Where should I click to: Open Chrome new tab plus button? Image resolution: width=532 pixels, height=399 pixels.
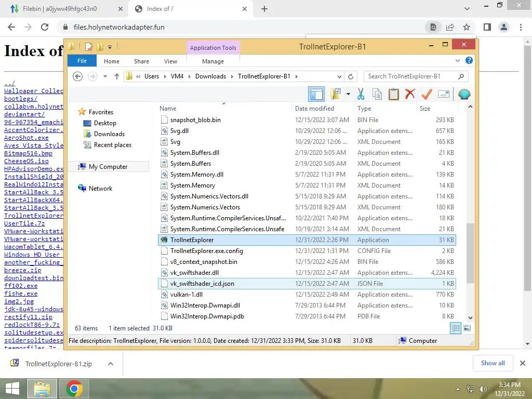(x=264, y=9)
